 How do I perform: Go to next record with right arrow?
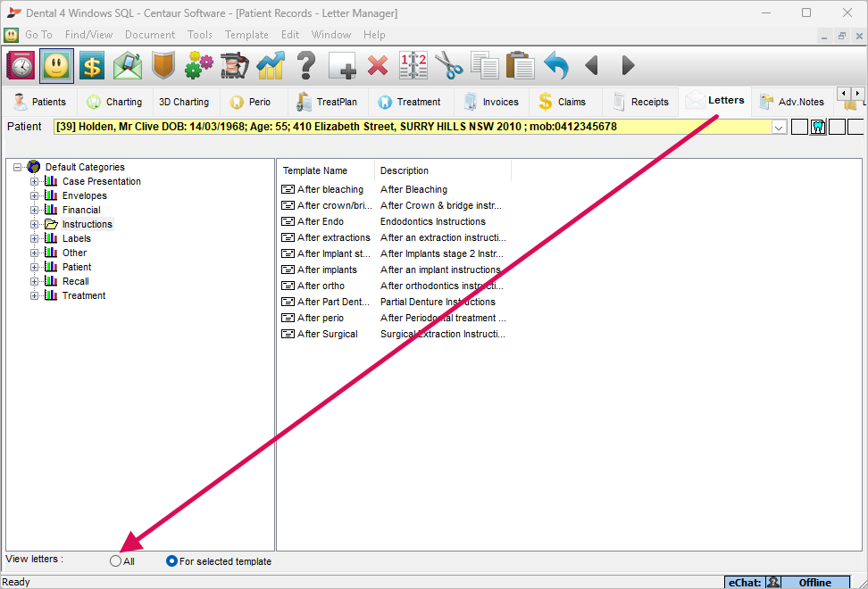(x=628, y=66)
